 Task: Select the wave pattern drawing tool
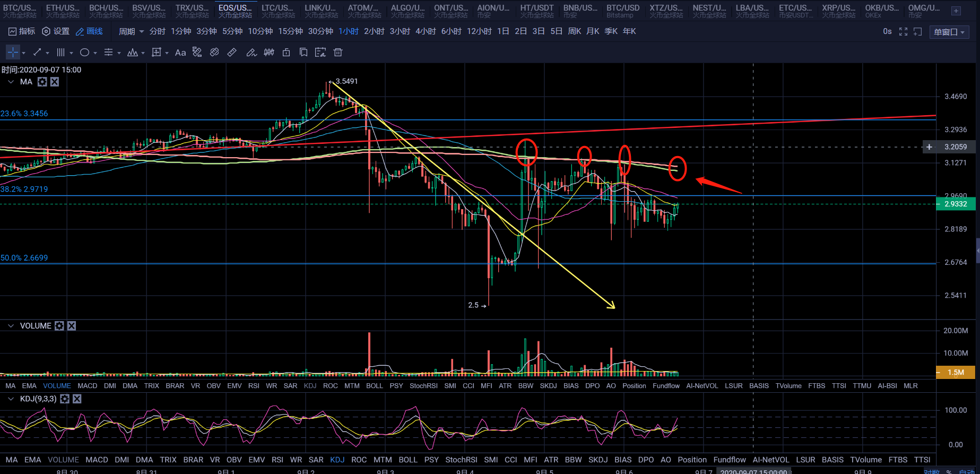[x=133, y=52]
